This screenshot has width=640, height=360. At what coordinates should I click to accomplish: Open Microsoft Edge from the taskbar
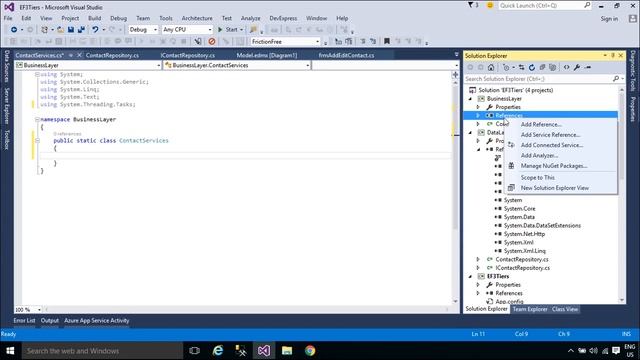point(218,351)
